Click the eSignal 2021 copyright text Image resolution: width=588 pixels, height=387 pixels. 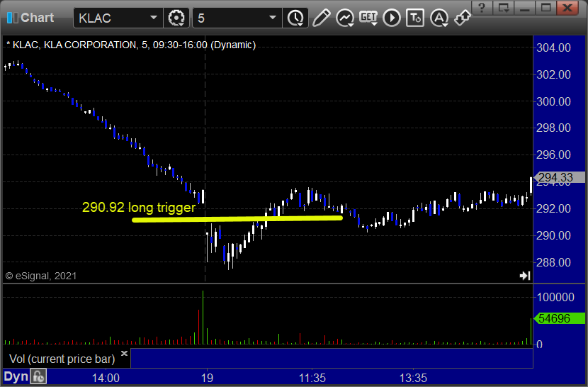tap(41, 276)
